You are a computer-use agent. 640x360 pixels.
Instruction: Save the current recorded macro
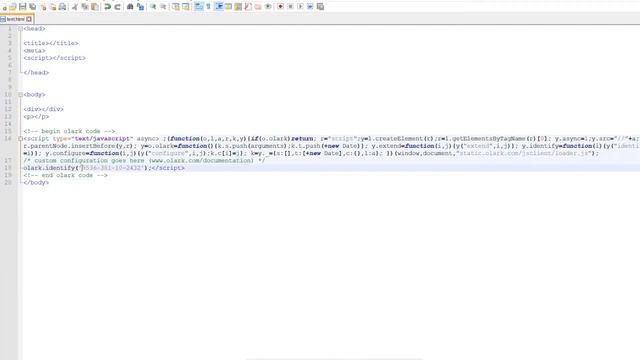point(320,7)
